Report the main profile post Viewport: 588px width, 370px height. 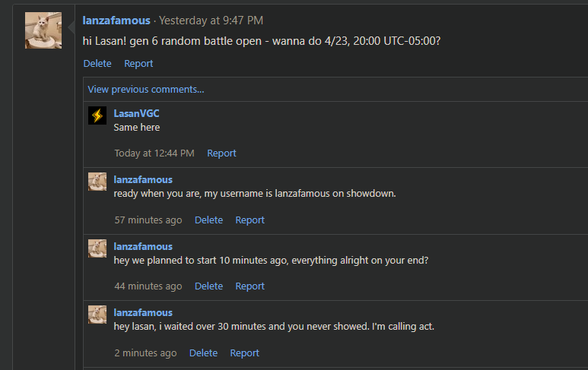(138, 64)
